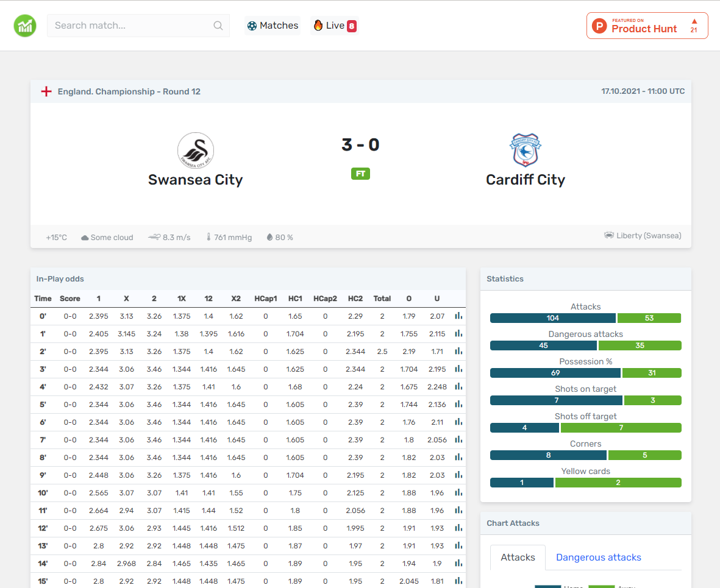This screenshot has width=720, height=588.
Task: Open chart icon for minute 4' row
Action: point(458,386)
